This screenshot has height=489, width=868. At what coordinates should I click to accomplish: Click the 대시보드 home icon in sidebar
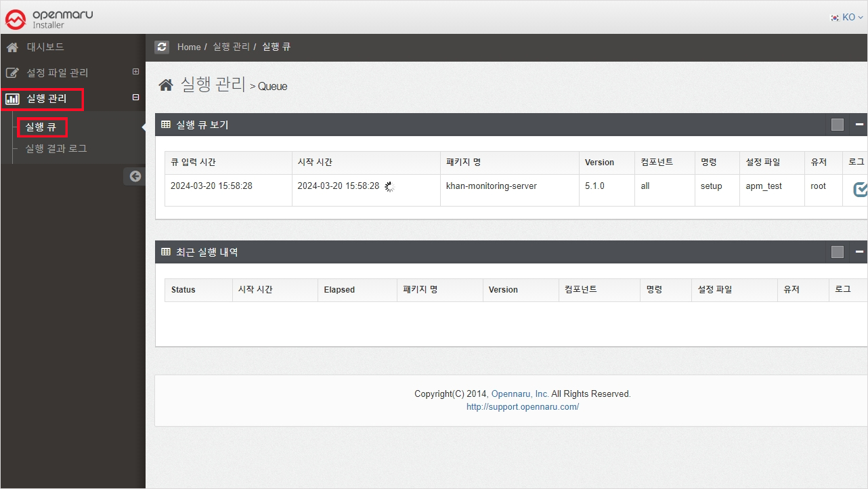coord(12,47)
